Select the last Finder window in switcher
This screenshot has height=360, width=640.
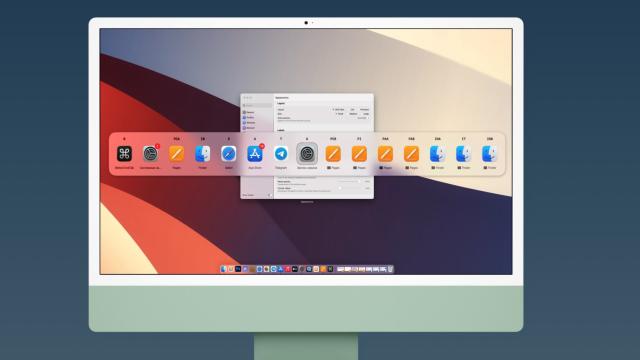click(489, 154)
